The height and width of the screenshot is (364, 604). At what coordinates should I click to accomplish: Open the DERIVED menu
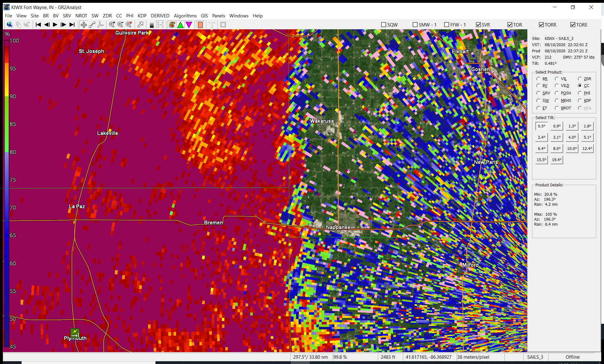point(160,16)
